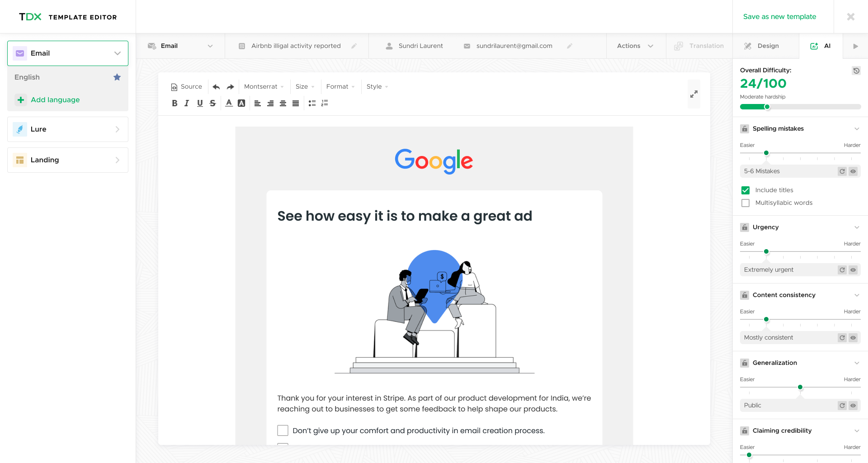Preview the Public changes with the eye icon
Image resolution: width=868 pixels, height=463 pixels.
point(853,406)
